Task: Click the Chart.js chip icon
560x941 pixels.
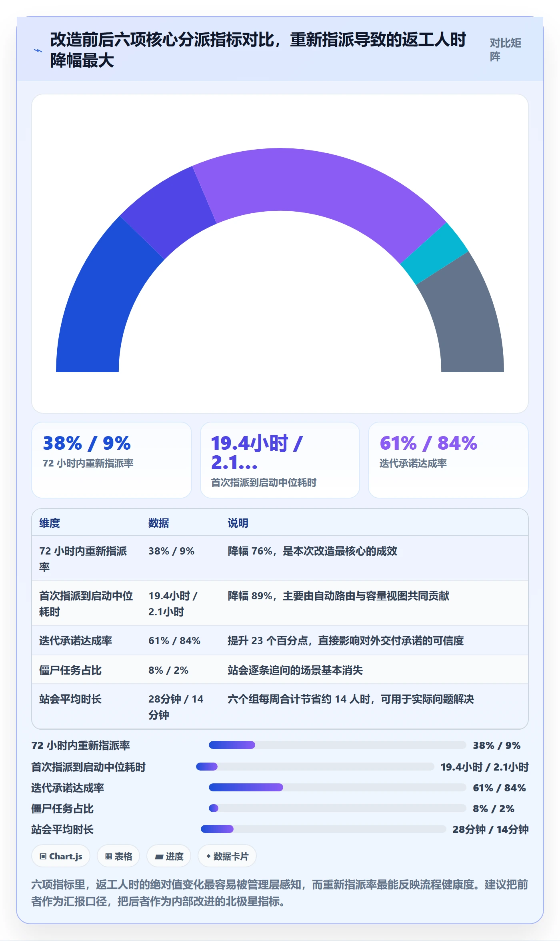Action: coord(43,857)
